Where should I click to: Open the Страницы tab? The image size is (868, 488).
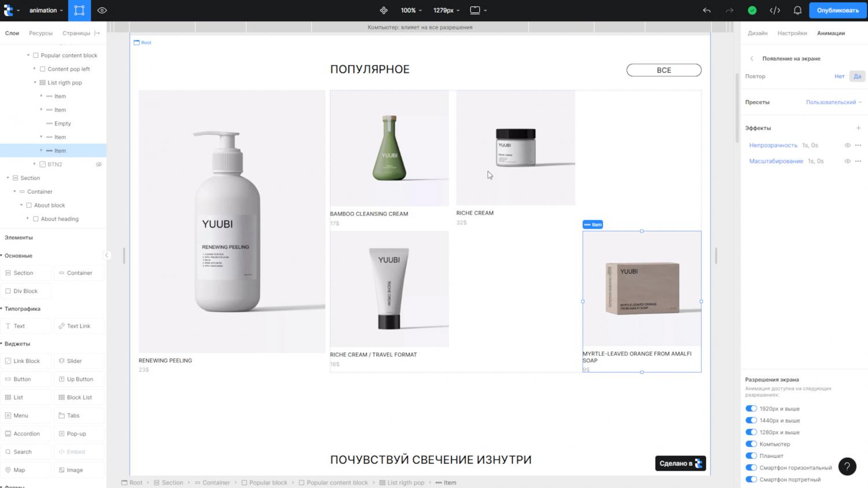[x=76, y=33]
